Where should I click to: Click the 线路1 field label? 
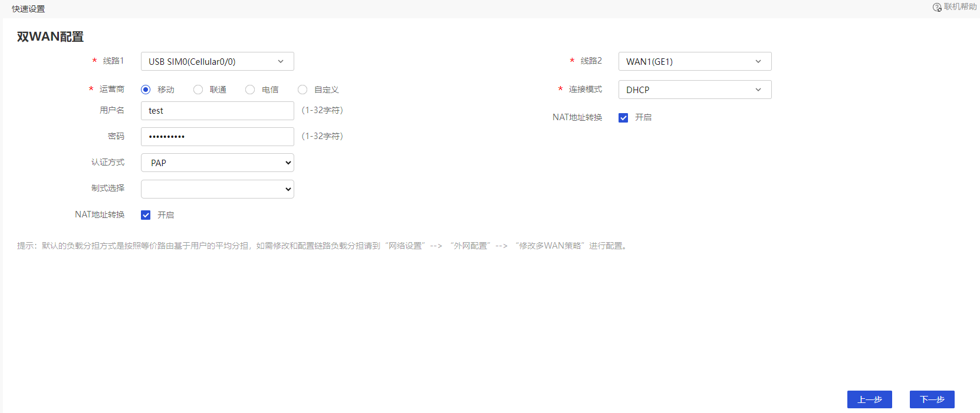click(114, 61)
